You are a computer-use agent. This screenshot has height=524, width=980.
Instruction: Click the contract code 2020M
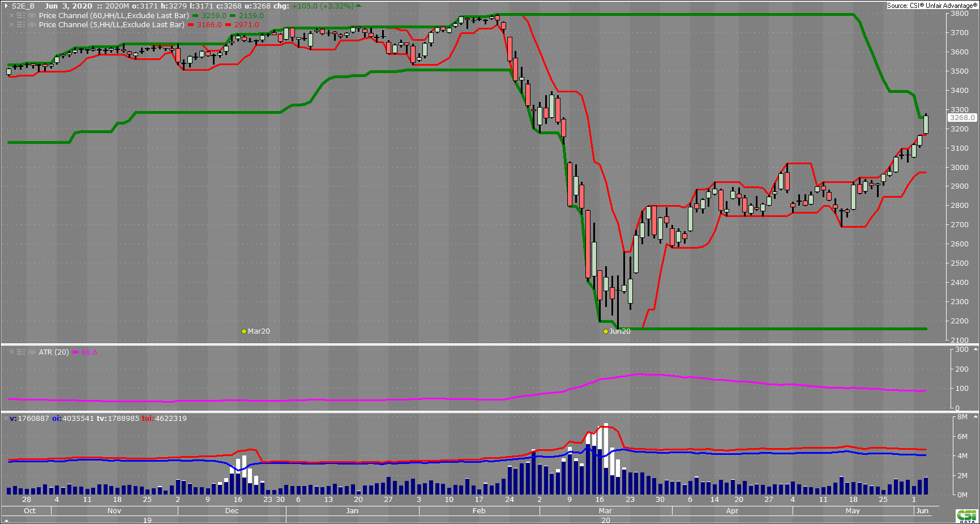point(118,6)
